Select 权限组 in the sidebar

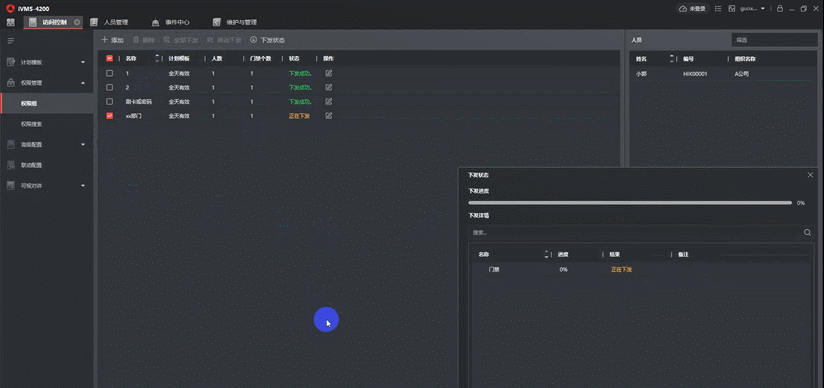point(46,104)
